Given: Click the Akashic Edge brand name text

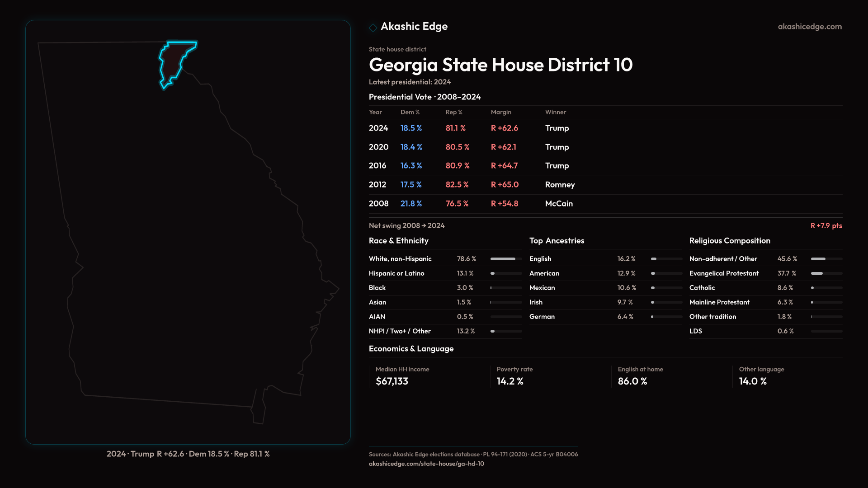Looking at the screenshot, I should [414, 27].
